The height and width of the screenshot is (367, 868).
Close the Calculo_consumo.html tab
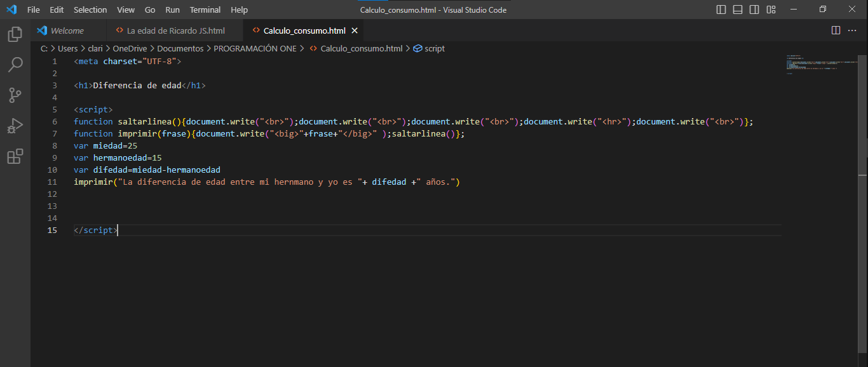(x=355, y=30)
